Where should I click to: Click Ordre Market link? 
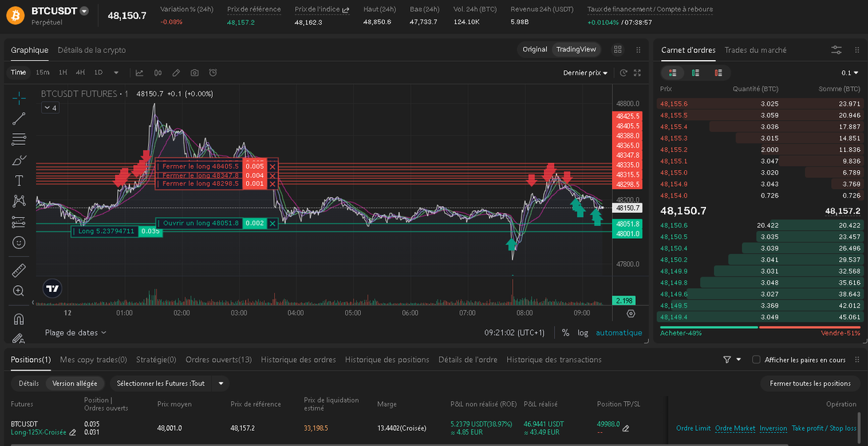[x=735, y=428]
